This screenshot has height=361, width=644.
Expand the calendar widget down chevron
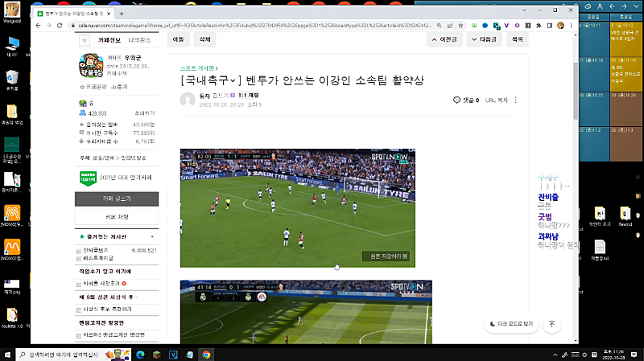(636, 6)
